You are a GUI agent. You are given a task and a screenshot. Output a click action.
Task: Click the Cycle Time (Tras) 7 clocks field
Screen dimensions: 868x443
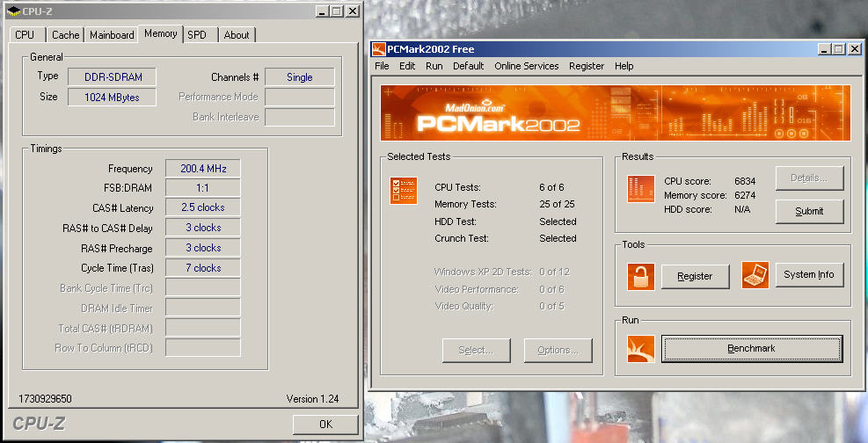pos(202,268)
